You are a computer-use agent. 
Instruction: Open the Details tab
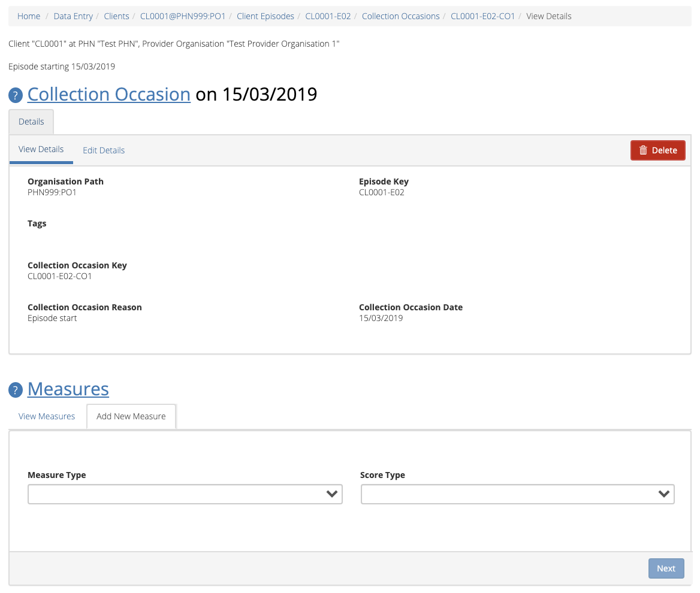click(x=31, y=121)
